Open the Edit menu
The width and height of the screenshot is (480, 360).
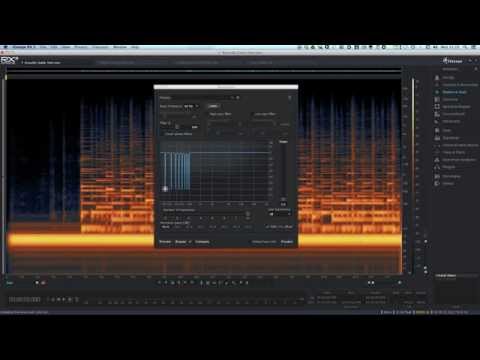[x=54, y=47]
